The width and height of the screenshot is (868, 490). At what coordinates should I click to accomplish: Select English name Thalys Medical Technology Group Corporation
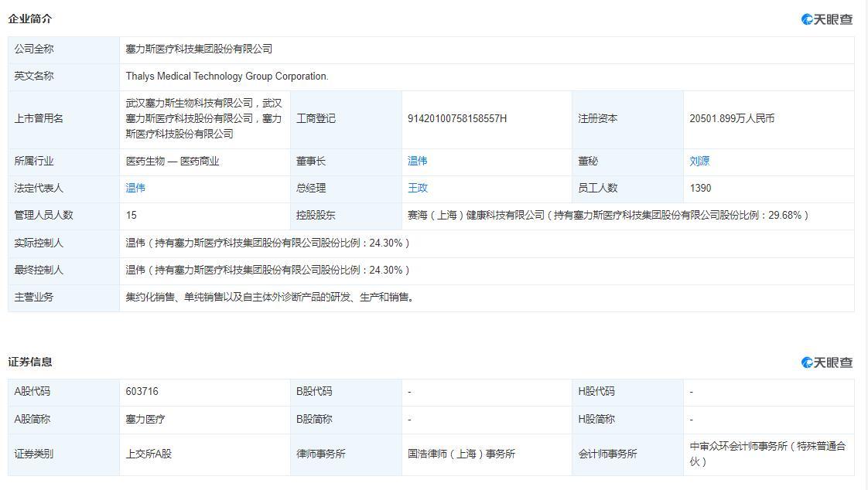(227, 77)
